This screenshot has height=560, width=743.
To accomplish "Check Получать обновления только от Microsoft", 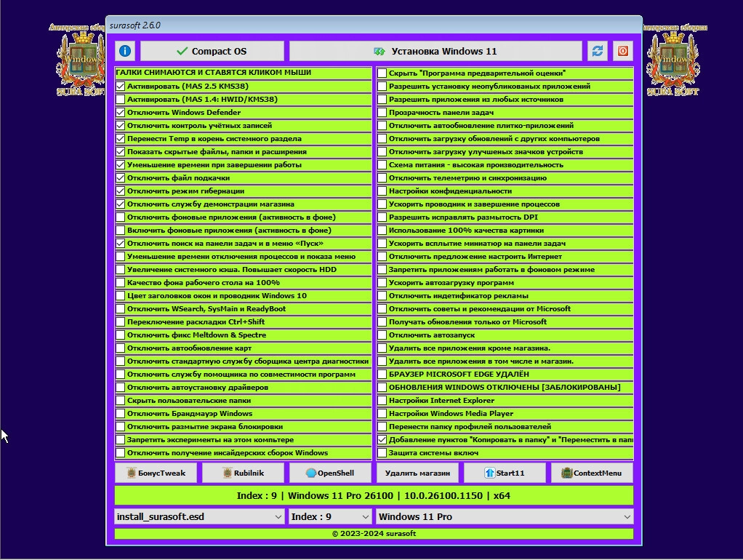I will pos(382,322).
